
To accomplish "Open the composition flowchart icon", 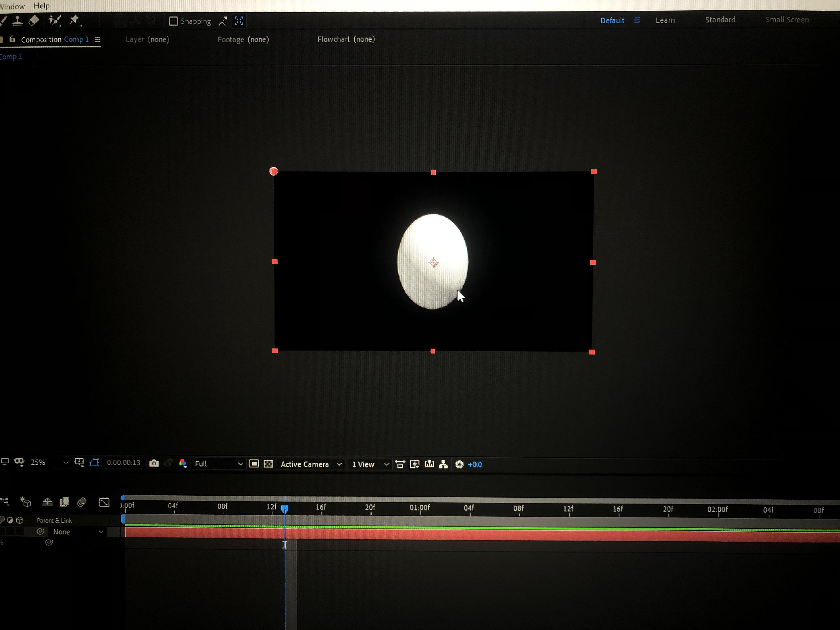I will 443,464.
